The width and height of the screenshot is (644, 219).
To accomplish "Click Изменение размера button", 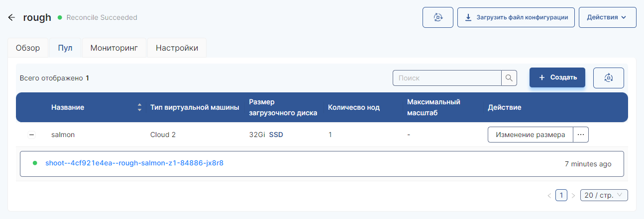I will point(531,135).
